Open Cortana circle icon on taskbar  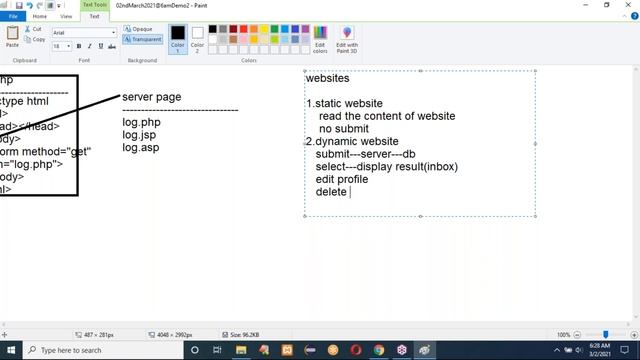click(195, 350)
